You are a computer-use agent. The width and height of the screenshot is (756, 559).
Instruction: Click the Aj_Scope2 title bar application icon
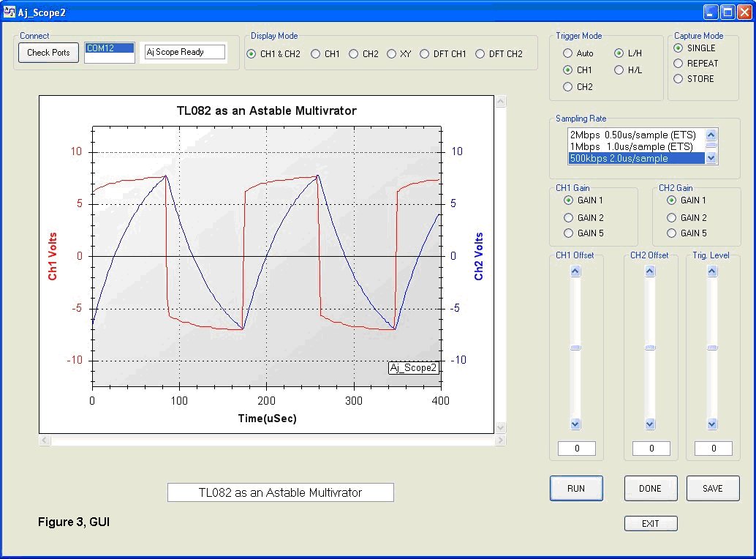click(10, 11)
